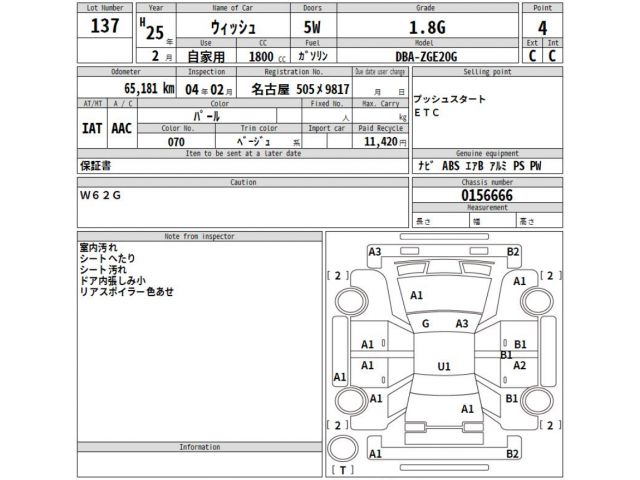The width and height of the screenshot is (640, 480).
Task: Click the PW equipment entry
Action: point(536,166)
